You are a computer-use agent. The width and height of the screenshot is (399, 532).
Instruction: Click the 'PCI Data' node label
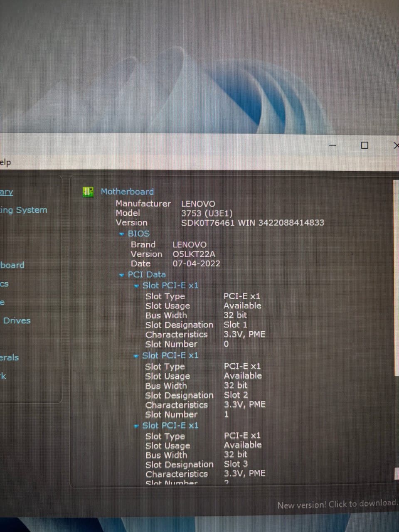pyautogui.click(x=147, y=274)
